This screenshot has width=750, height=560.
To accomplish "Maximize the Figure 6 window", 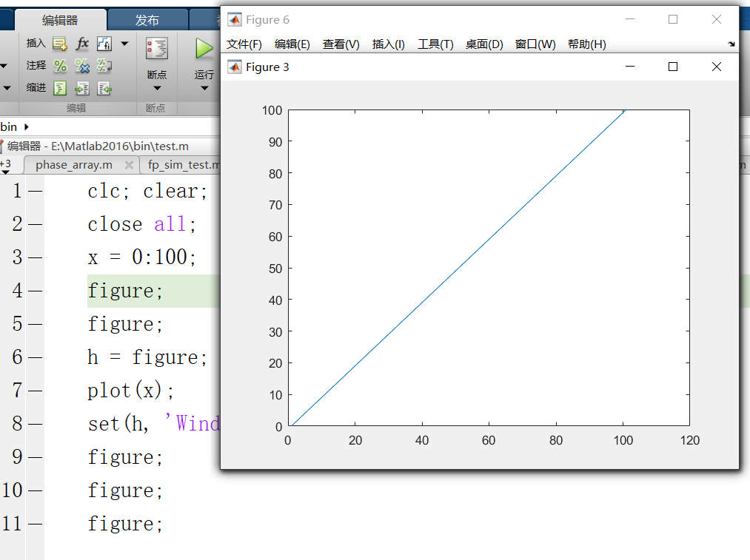I will (x=673, y=19).
